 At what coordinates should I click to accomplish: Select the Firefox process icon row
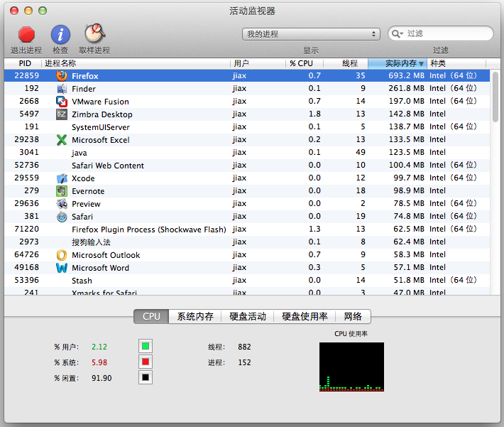point(62,75)
